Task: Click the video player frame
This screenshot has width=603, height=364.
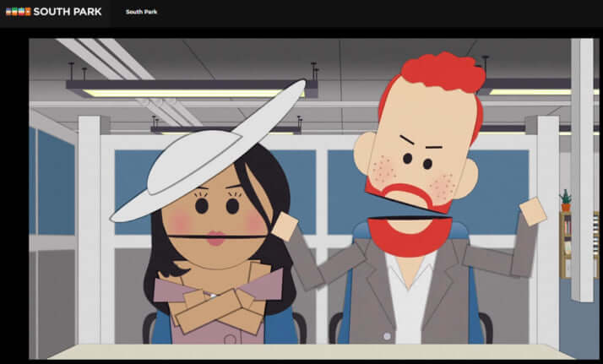Action: pyautogui.click(x=314, y=198)
